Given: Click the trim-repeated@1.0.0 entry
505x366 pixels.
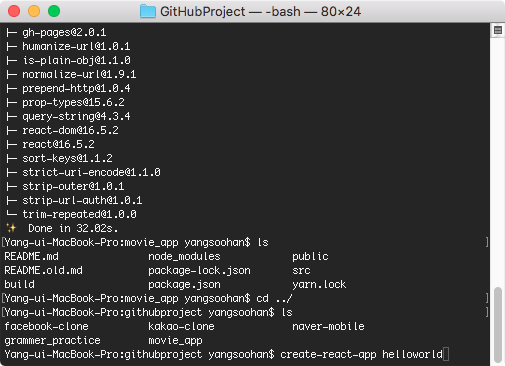Looking at the screenshot, I should pyautogui.click(x=79, y=214).
